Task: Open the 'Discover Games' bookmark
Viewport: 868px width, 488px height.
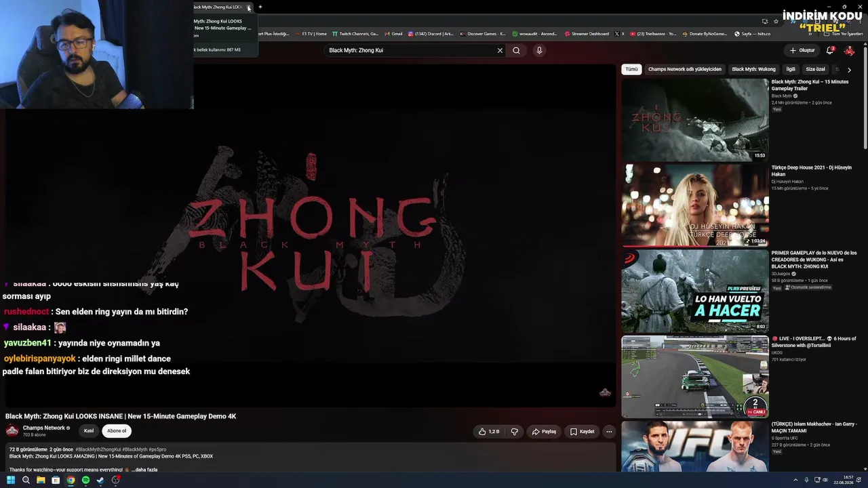Action: pyautogui.click(x=483, y=34)
